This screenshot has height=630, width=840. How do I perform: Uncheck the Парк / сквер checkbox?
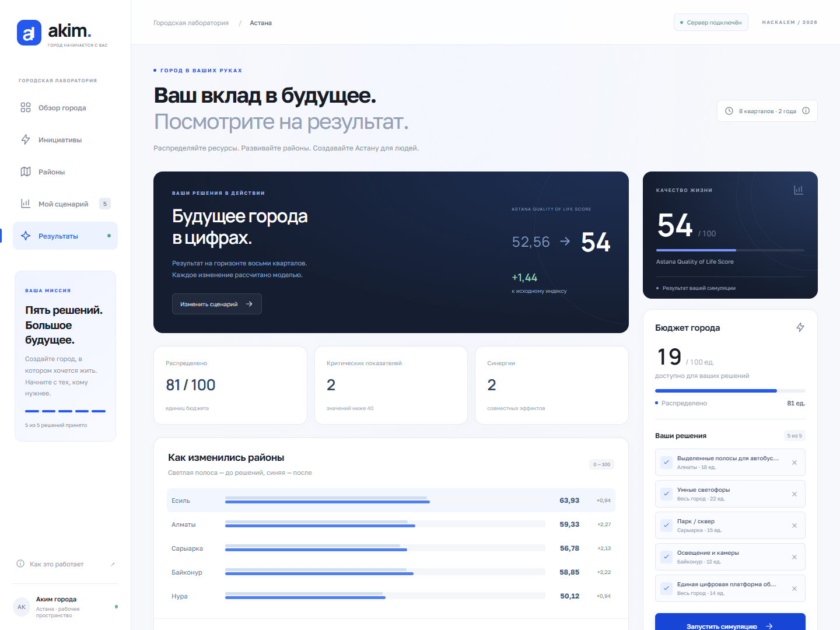(666, 526)
